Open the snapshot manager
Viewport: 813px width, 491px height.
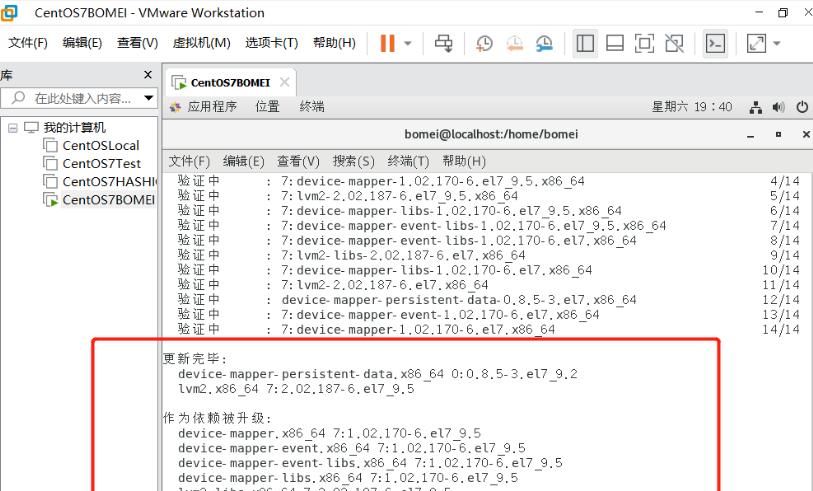pyautogui.click(x=544, y=44)
